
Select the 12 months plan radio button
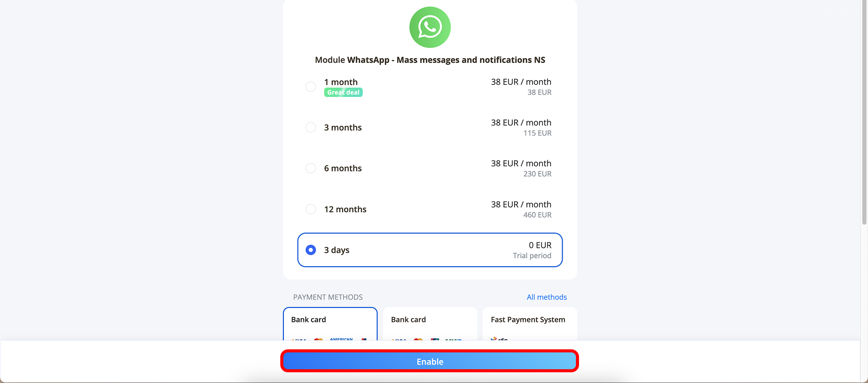(x=310, y=209)
